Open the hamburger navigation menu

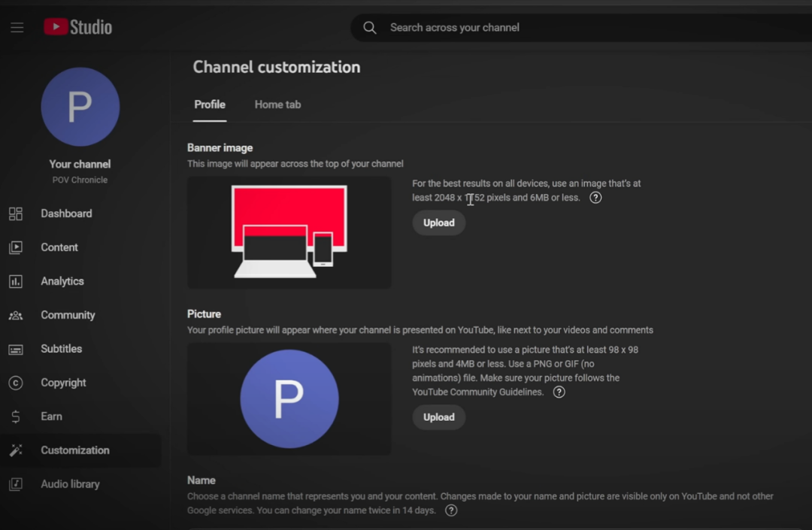(17, 27)
